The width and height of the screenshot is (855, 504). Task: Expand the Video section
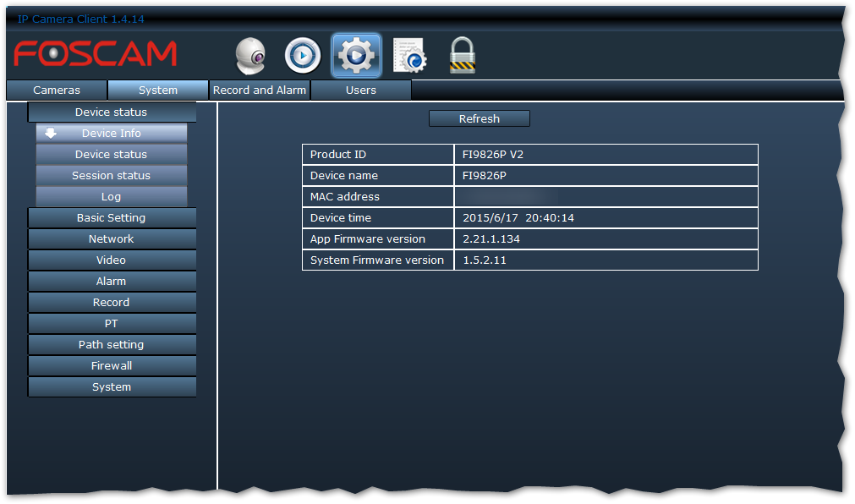pos(112,260)
